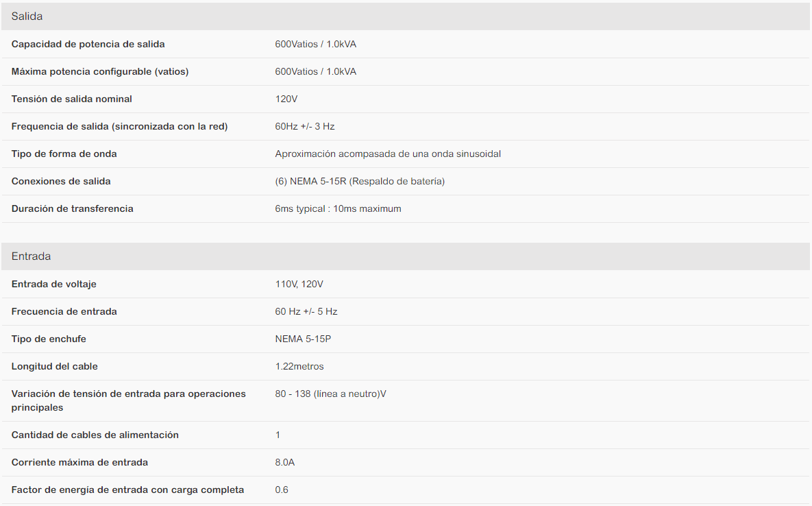Click the Cantidad de cables de alimentación label
Viewport: 812px width, 506px height.
coord(95,435)
